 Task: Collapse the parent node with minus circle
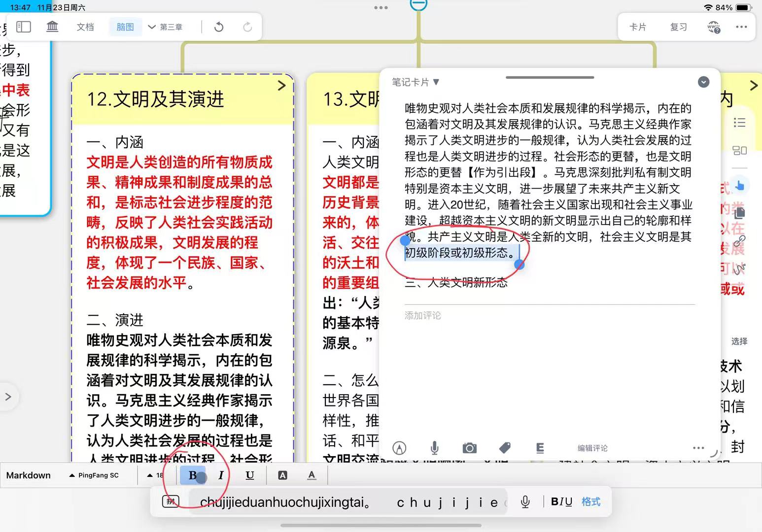pyautogui.click(x=418, y=4)
